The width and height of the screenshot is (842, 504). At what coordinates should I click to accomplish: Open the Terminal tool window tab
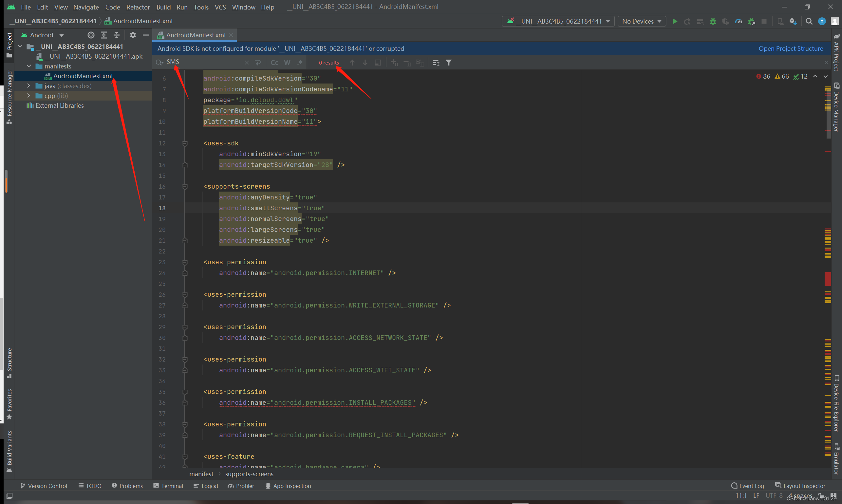(168, 486)
